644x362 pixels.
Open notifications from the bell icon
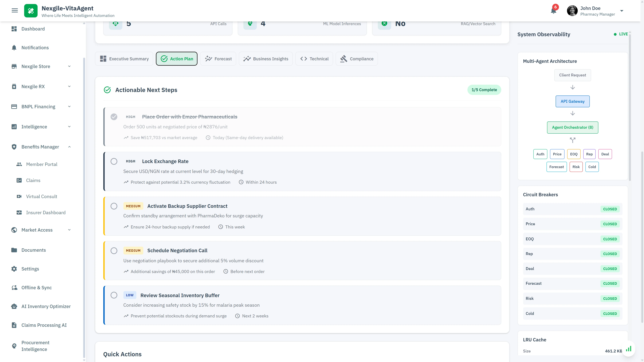(x=553, y=11)
